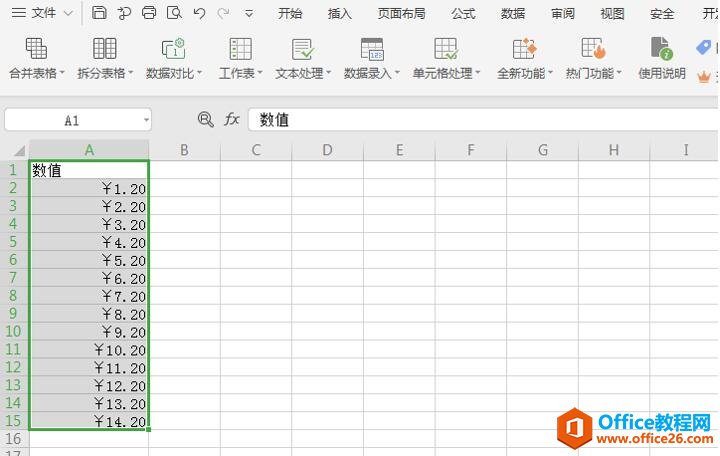Open the Print Preview icon
The image size is (720, 456).
coord(174,12)
